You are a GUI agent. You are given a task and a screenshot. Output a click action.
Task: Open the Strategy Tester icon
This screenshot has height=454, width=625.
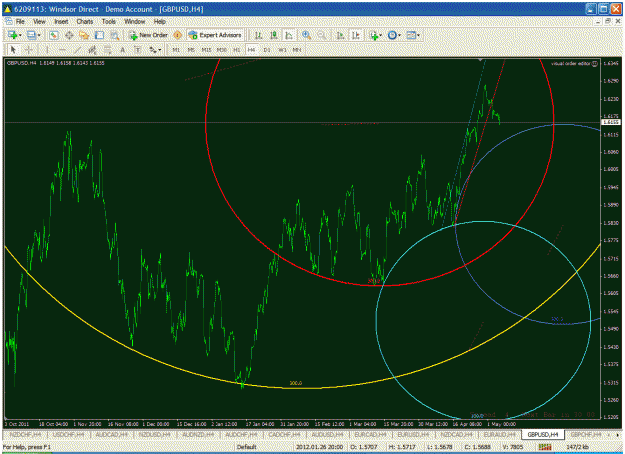pyautogui.click(x=115, y=35)
